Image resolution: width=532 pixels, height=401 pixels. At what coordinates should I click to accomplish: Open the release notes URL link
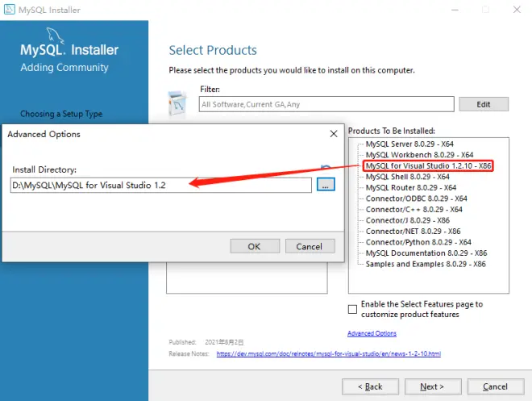[328, 354]
